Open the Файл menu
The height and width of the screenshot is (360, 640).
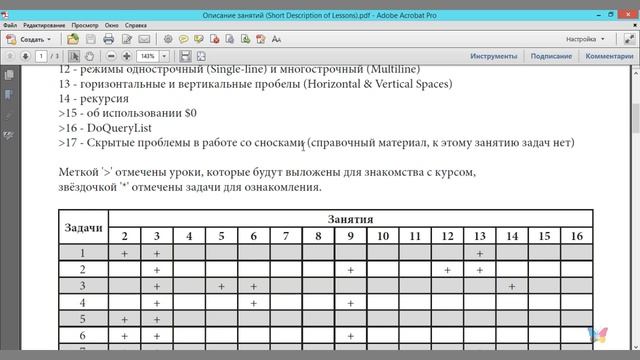click(x=10, y=25)
